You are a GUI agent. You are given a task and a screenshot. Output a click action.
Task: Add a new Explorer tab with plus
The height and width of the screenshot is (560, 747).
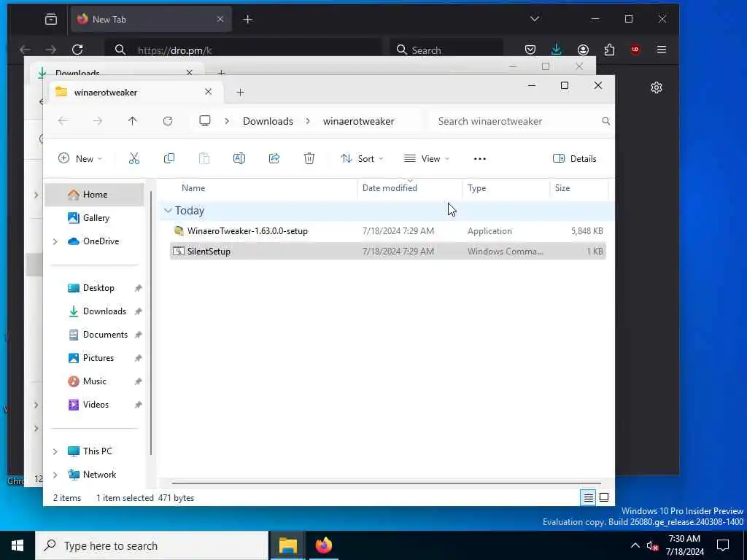point(240,93)
